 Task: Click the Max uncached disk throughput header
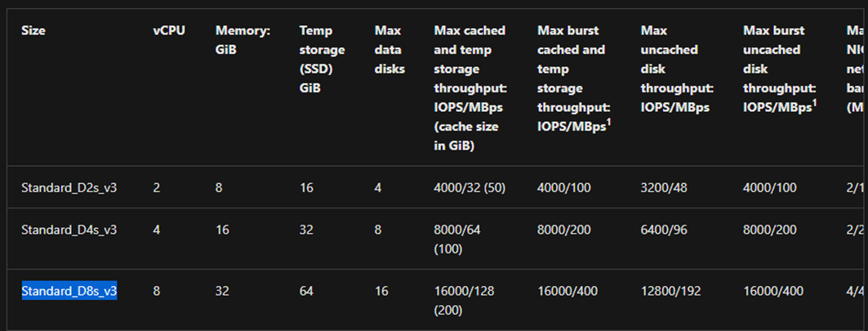(677, 69)
